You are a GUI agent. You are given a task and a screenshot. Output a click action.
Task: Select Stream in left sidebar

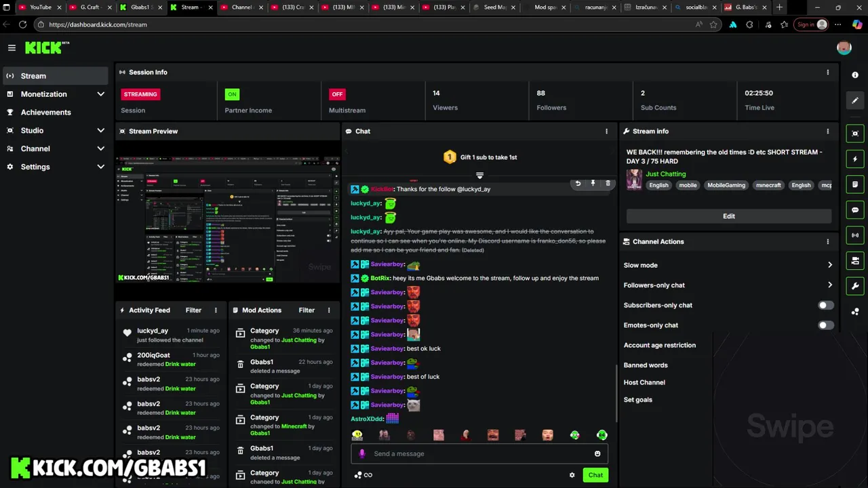click(54, 76)
